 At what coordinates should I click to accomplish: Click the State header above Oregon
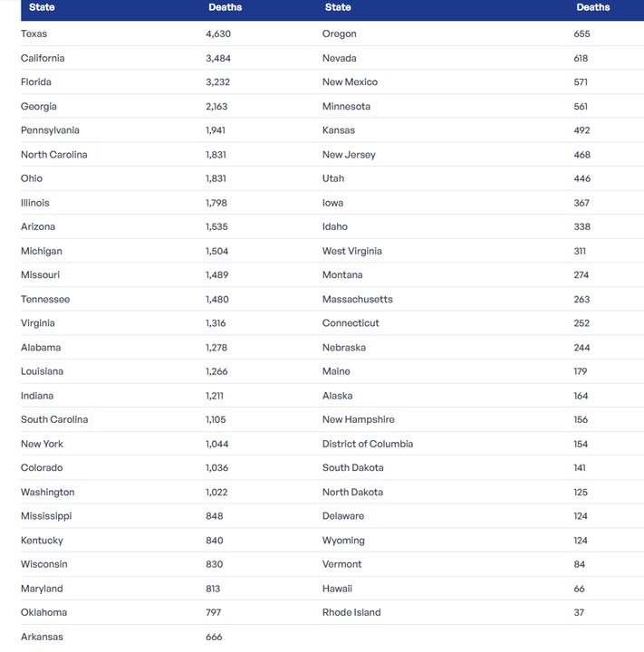[337, 7]
